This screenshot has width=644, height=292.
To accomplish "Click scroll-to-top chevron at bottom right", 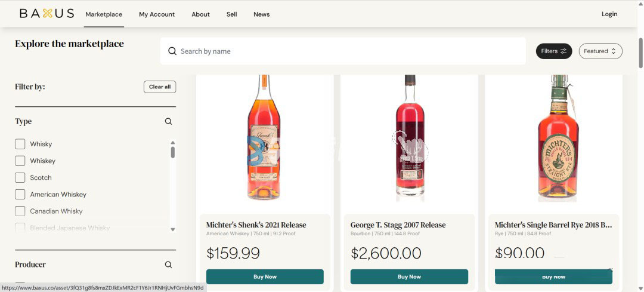I will [x=609, y=271].
